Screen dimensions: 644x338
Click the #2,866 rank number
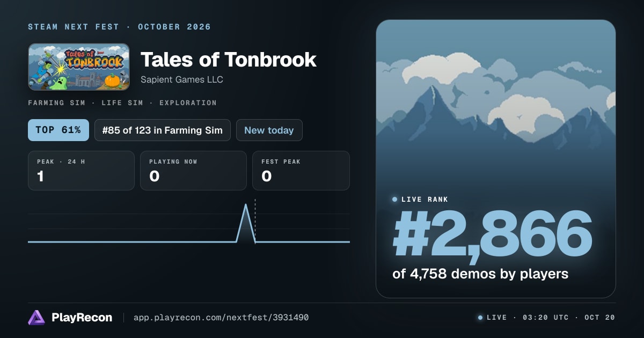pos(493,234)
